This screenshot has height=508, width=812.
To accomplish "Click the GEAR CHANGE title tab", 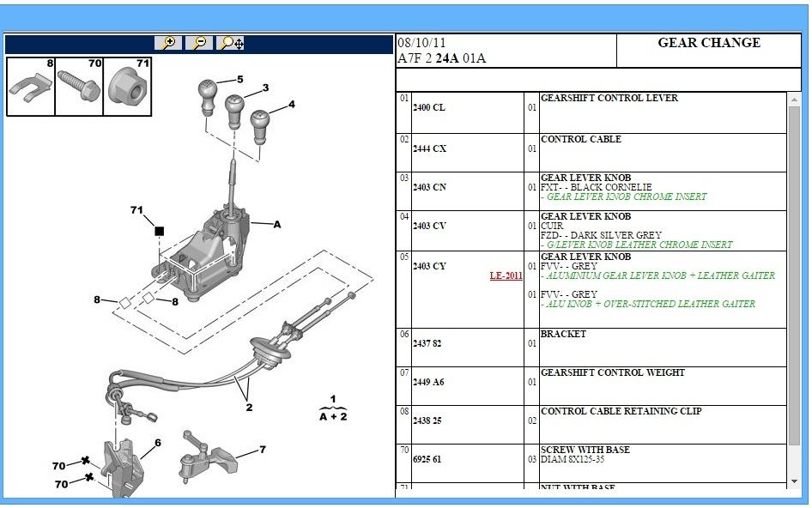I will coord(709,42).
